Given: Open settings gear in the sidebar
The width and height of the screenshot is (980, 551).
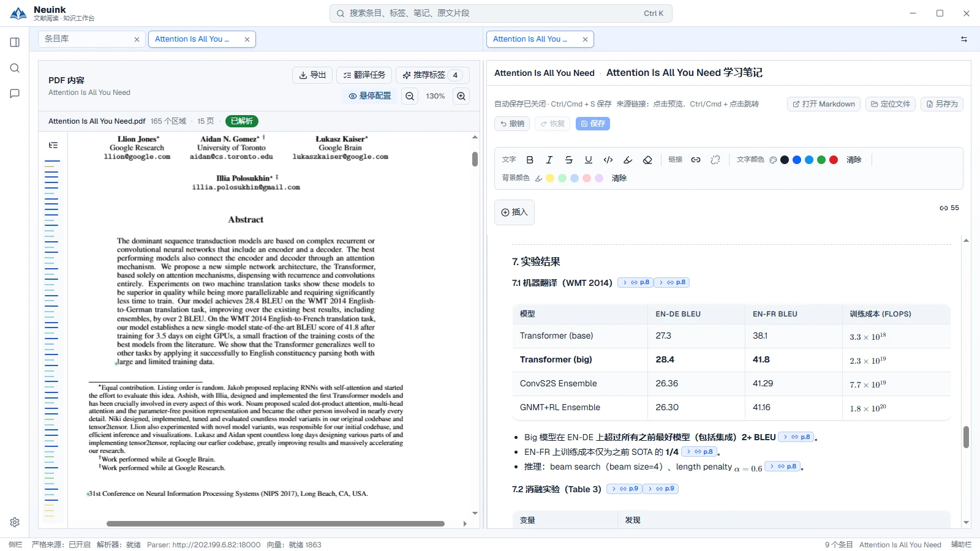Looking at the screenshot, I should 15,522.
